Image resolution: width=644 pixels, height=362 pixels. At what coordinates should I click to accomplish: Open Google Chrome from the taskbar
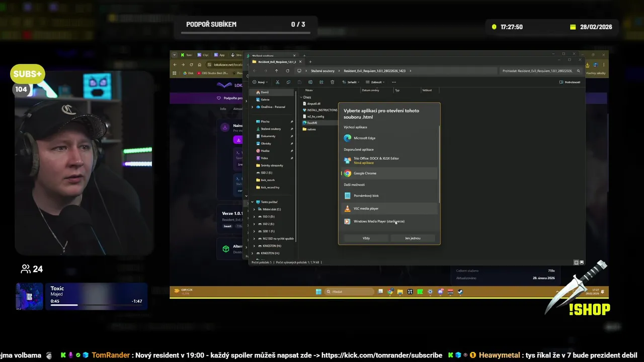click(x=390, y=292)
